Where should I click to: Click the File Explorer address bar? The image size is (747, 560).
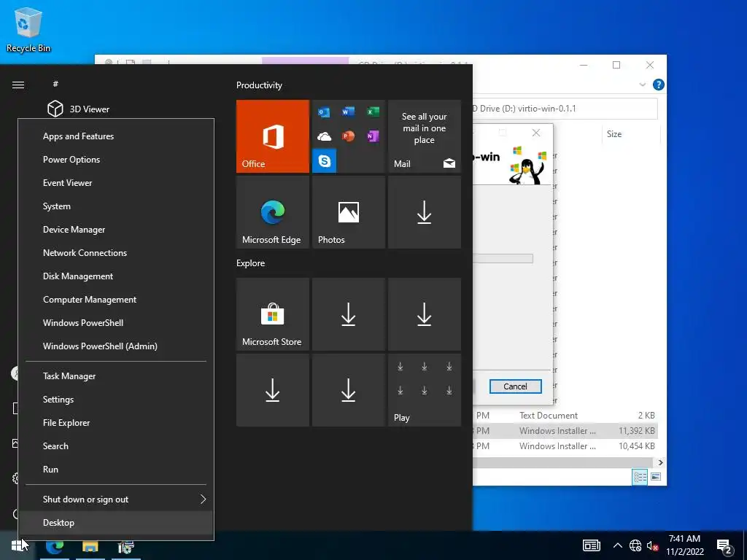(565, 109)
